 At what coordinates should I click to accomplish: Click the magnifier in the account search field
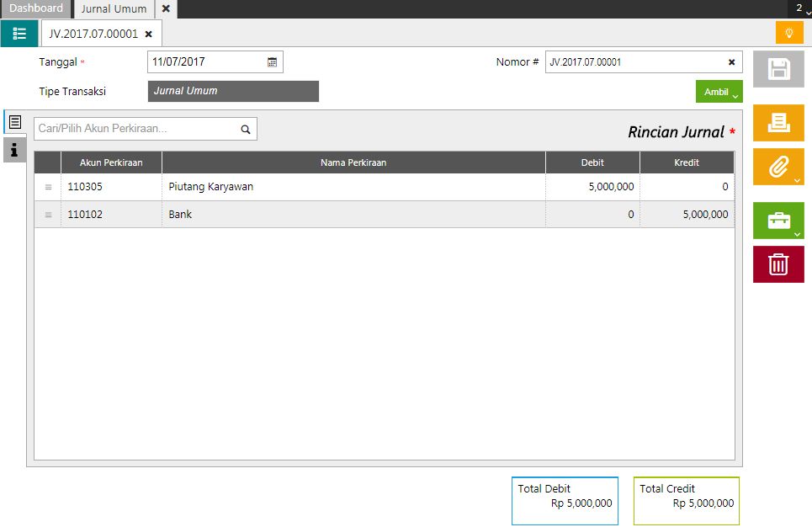[244, 128]
